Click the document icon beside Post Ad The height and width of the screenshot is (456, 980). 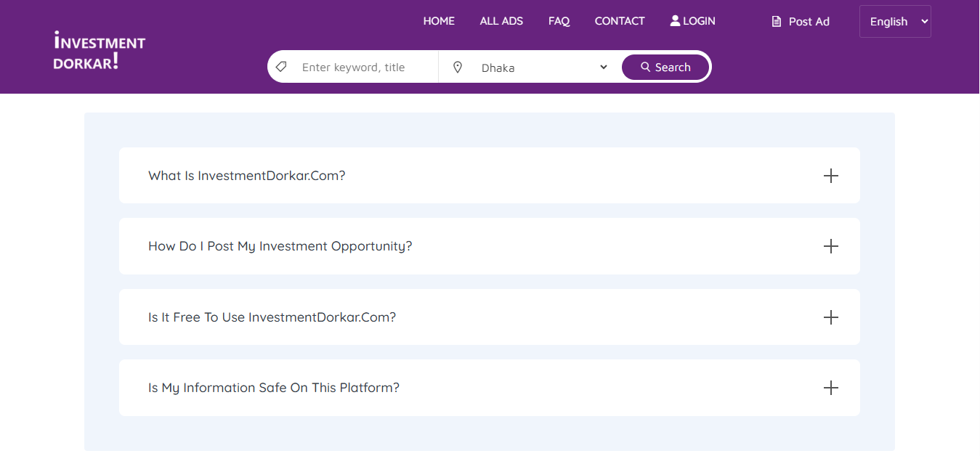click(x=777, y=22)
